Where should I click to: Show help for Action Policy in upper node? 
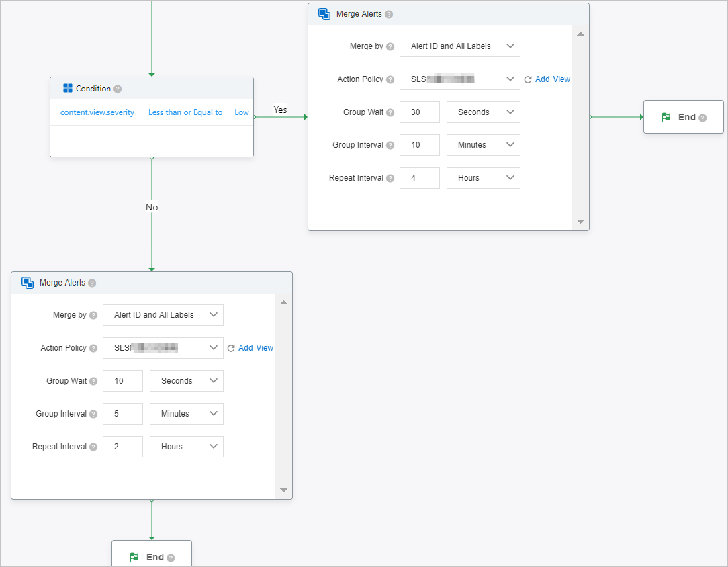point(390,79)
